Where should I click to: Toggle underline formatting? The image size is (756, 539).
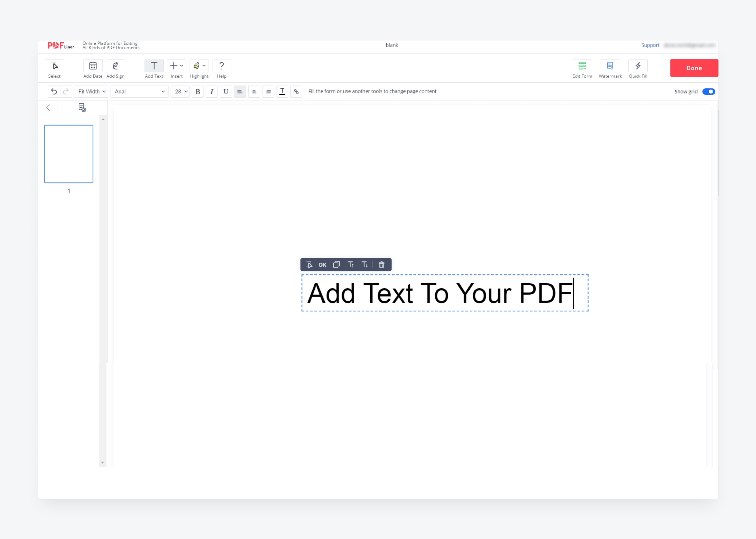coord(226,91)
